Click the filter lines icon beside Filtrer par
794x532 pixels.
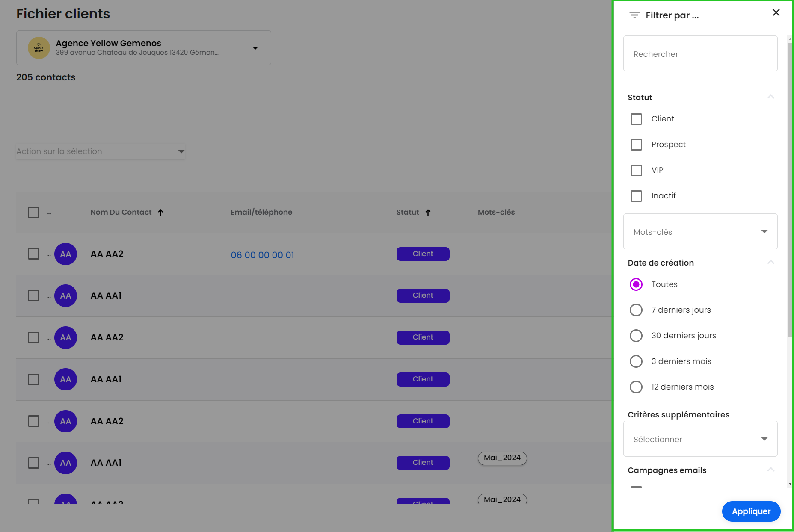634,15
